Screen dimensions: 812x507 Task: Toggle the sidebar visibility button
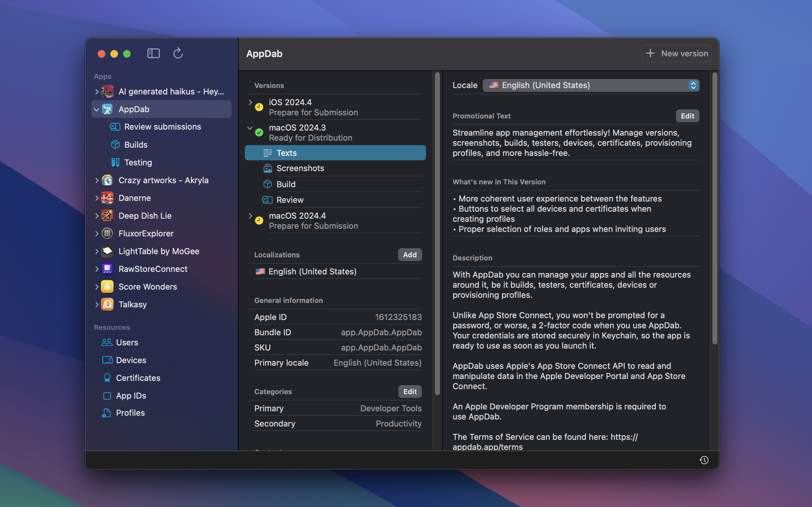coord(153,53)
